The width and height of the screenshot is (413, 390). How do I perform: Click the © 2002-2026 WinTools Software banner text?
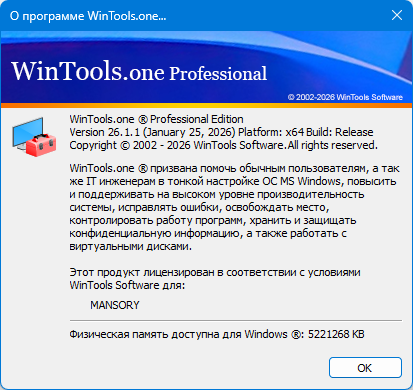click(x=345, y=97)
